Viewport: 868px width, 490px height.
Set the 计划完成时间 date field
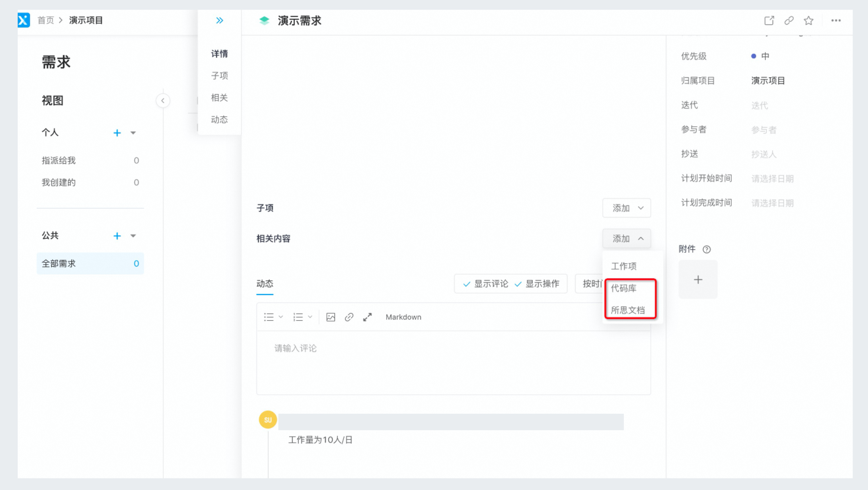click(x=772, y=203)
